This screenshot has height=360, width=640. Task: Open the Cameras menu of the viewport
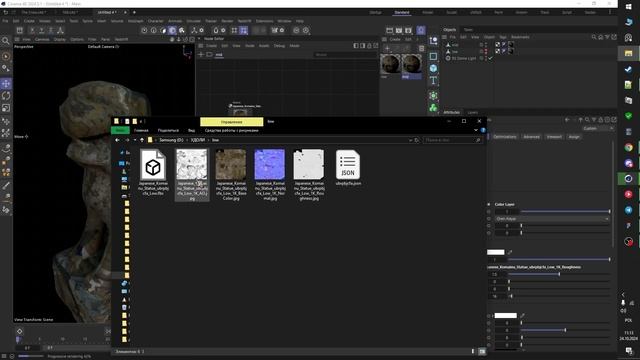point(42,39)
